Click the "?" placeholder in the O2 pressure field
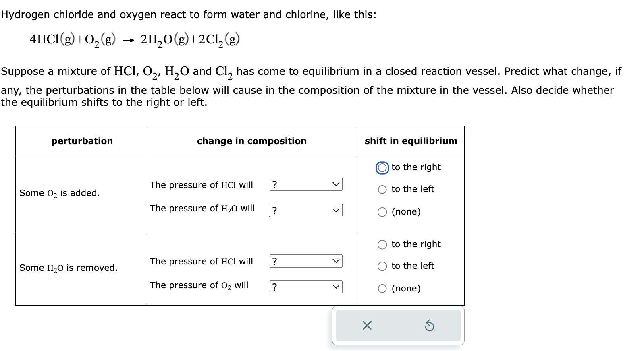Viewport: 644px width, 351px height. pyautogui.click(x=276, y=287)
